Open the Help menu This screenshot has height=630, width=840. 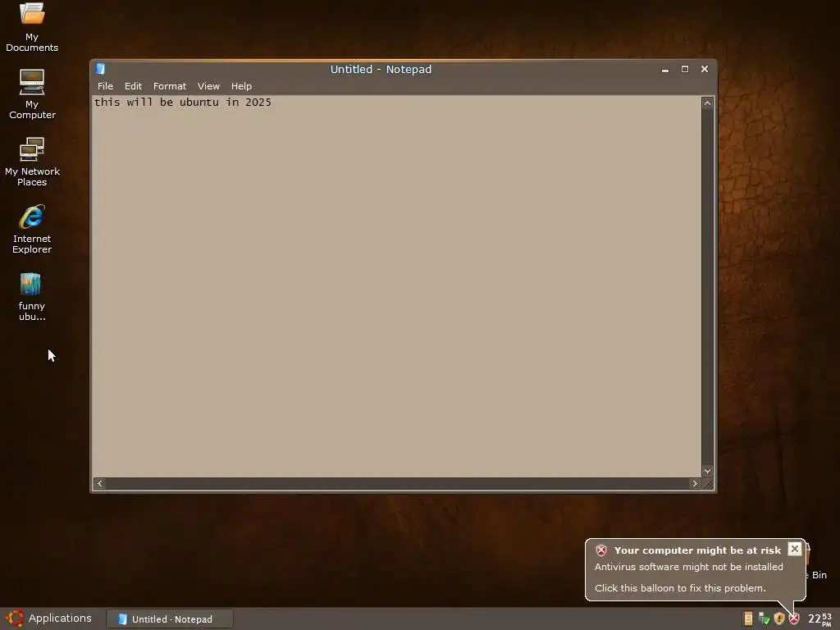click(241, 86)
